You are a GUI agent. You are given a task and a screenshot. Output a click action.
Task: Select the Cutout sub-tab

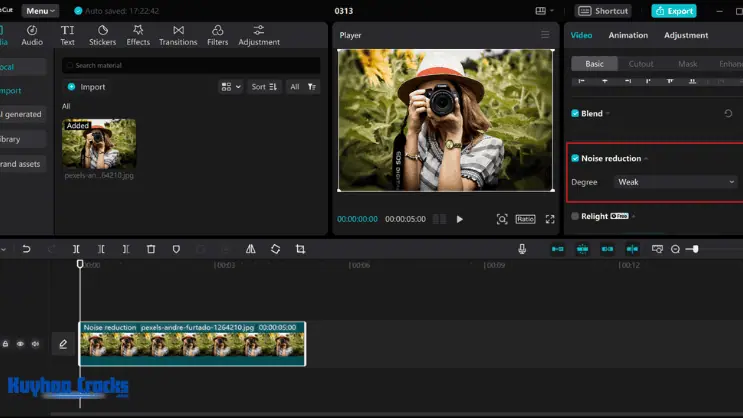pyautogui.click(x=641, y=64)
